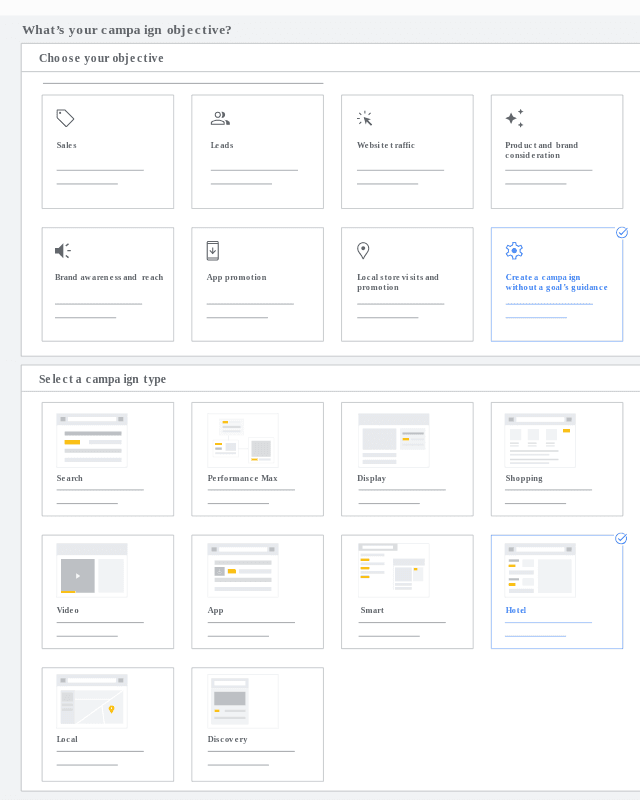The width and height of the screenshot is (640, 800).
Task: Select the Brand awareness megaphone icon
Action: click(x=63, y=251)
